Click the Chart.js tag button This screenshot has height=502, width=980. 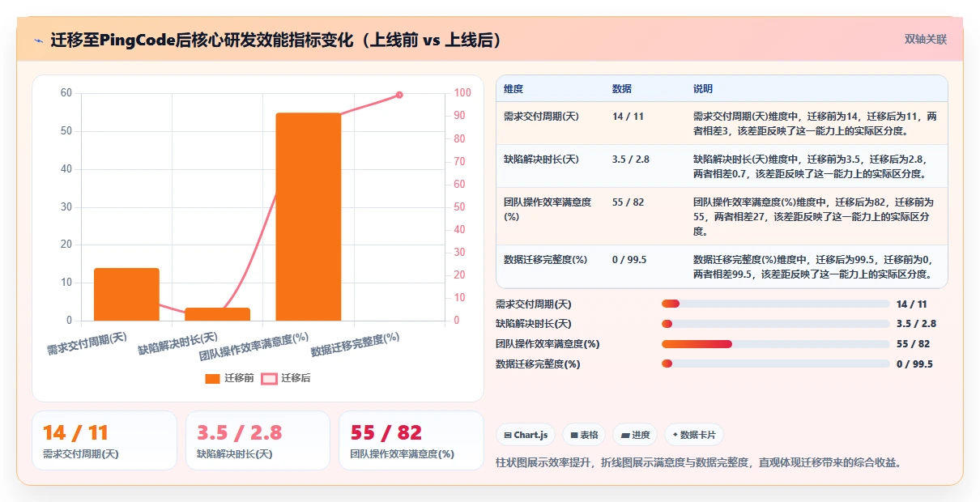pos(526,435)
